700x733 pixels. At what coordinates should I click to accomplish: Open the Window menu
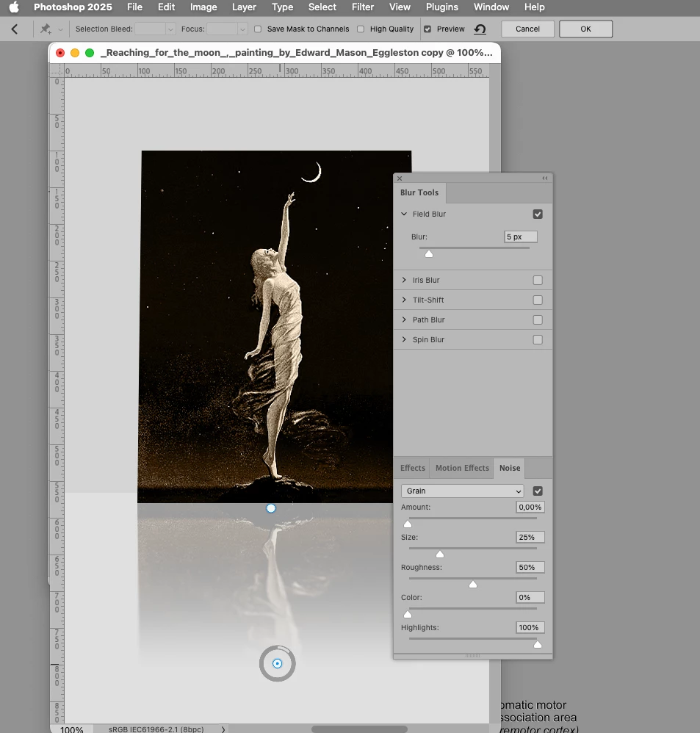491,7
